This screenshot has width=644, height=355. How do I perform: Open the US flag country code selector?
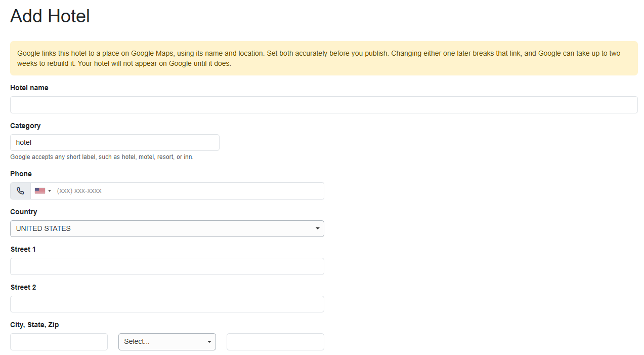pyautogui.click(x=43, y=191)
